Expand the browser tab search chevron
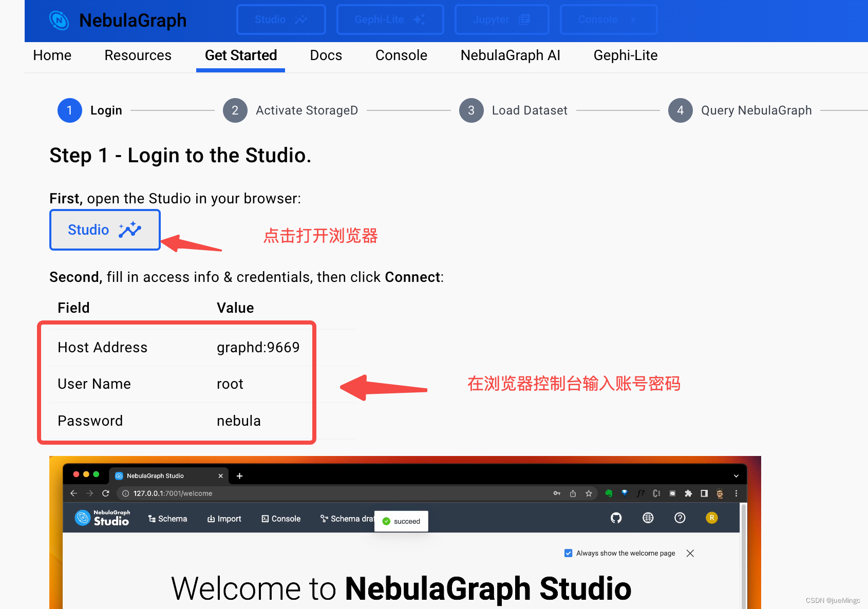Screen dimensions: 868x609 point(736,476)
